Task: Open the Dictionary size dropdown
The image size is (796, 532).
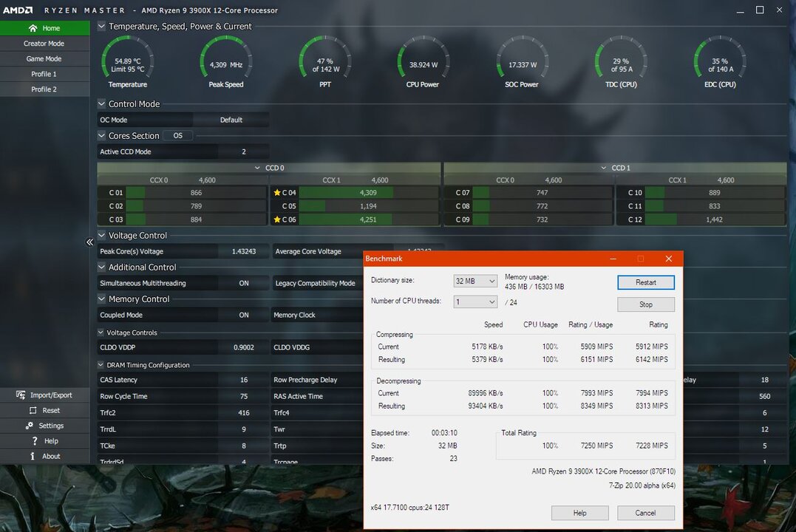Action: [x=475, y=281]
